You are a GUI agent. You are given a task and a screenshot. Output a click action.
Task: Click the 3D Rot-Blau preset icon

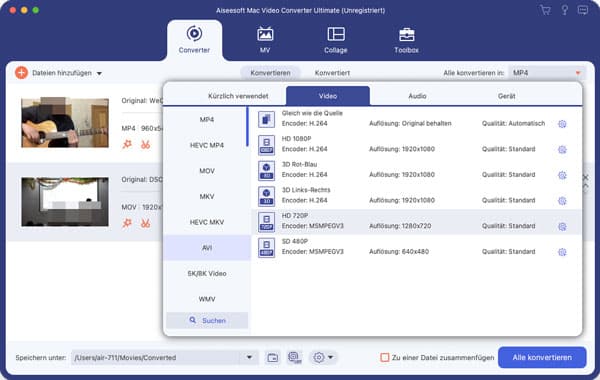tap(266, 170)
